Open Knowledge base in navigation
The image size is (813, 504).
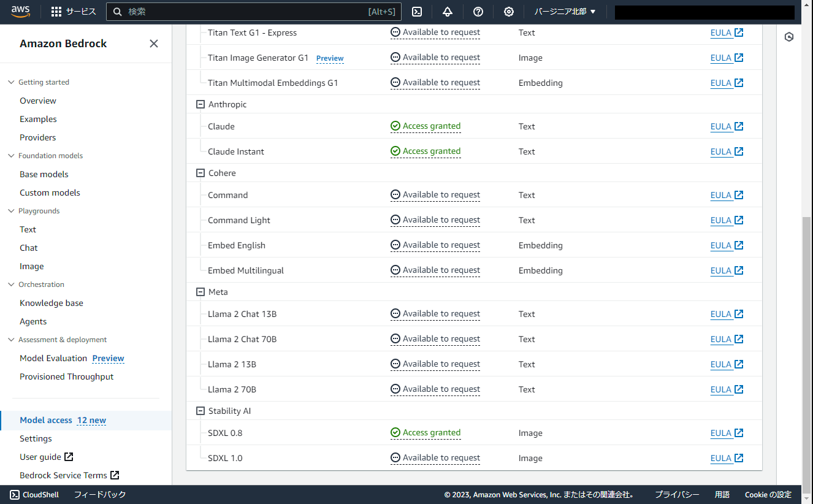52,303
